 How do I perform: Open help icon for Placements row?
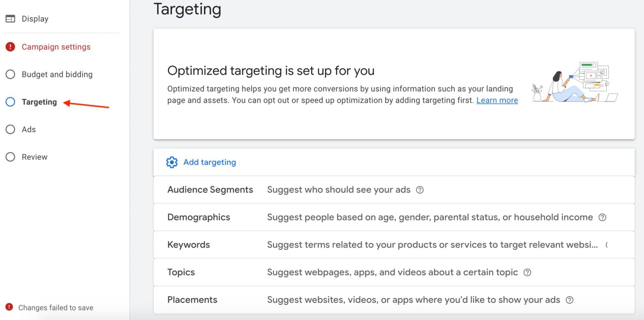pos(569,300)
